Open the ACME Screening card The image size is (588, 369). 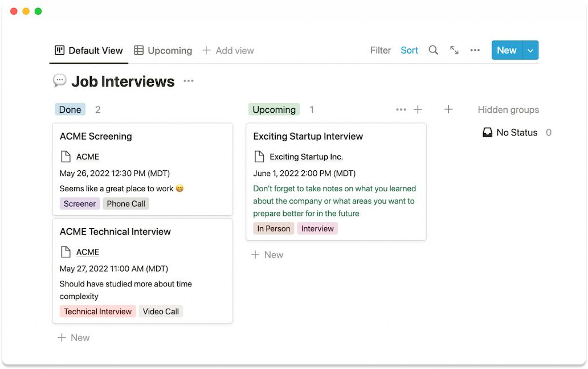96,137
